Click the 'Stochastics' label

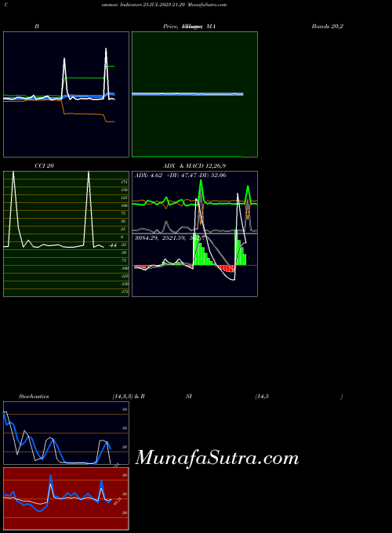34,397
